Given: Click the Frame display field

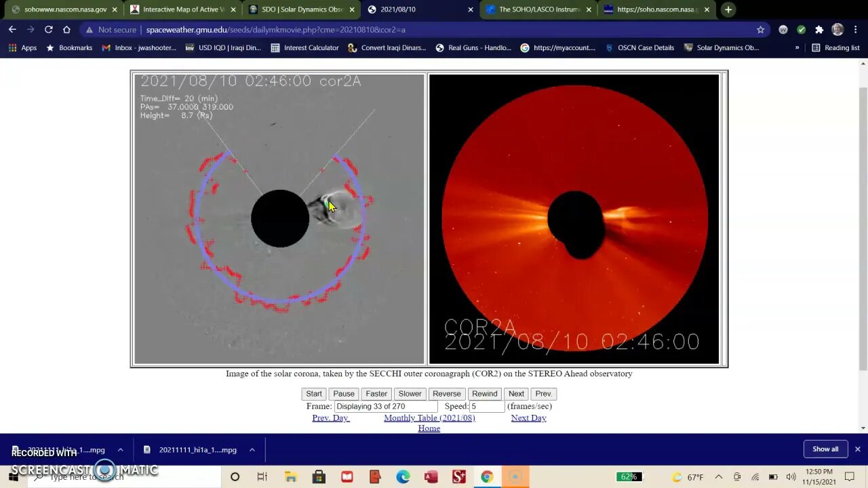Looking at the screenshot, I should pyautogui.click(x=386, y=407).
